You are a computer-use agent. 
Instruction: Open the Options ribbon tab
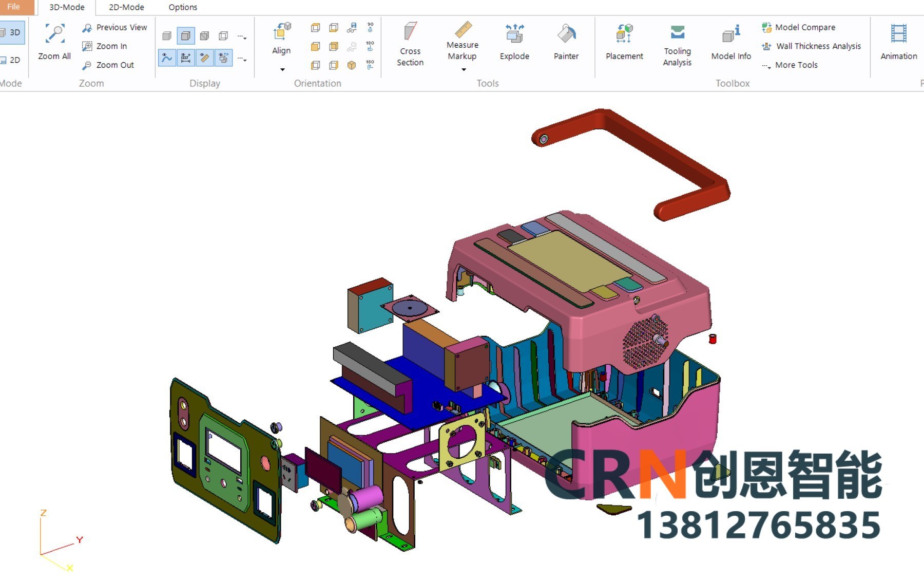183,7
